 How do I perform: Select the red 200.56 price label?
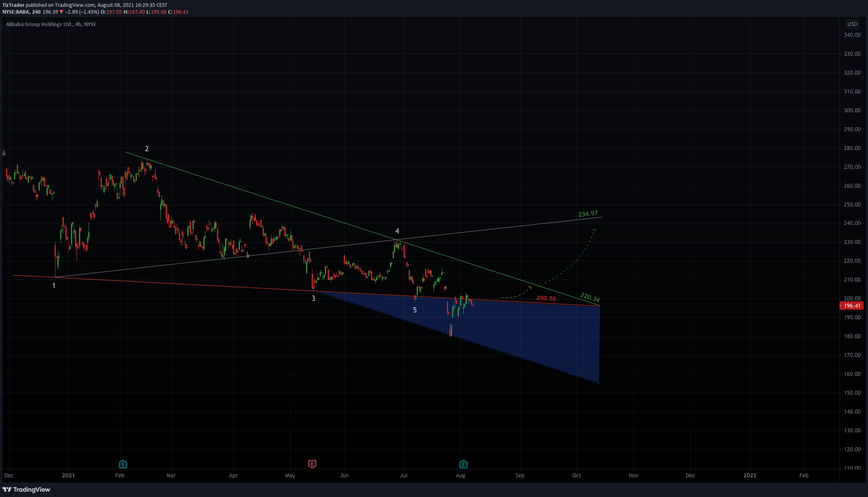click(x=546, y=298)
